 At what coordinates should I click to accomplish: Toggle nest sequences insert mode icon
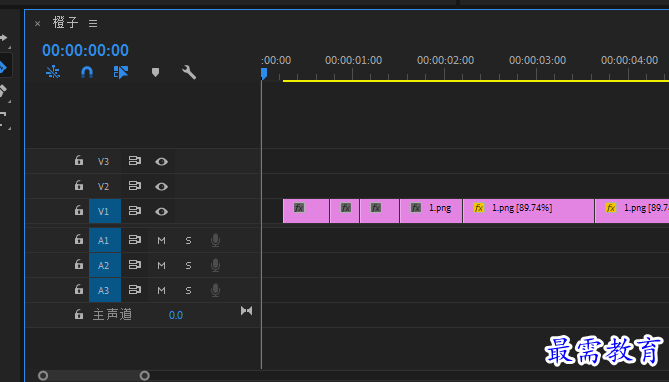click(53, 72)
